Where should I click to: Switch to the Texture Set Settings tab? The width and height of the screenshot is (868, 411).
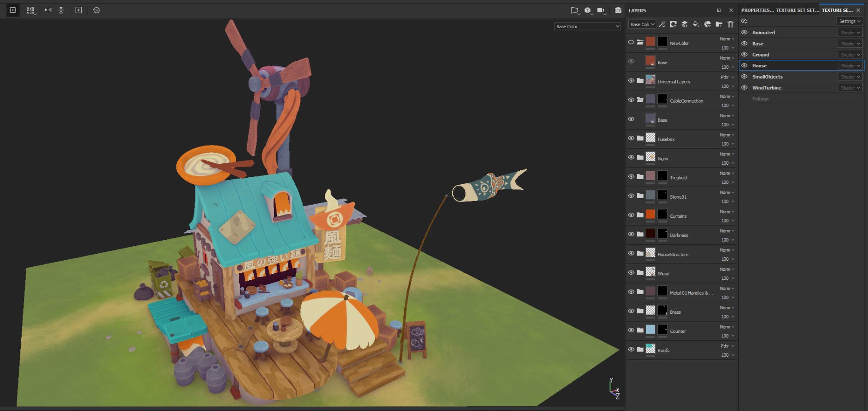tap(797, 10)
